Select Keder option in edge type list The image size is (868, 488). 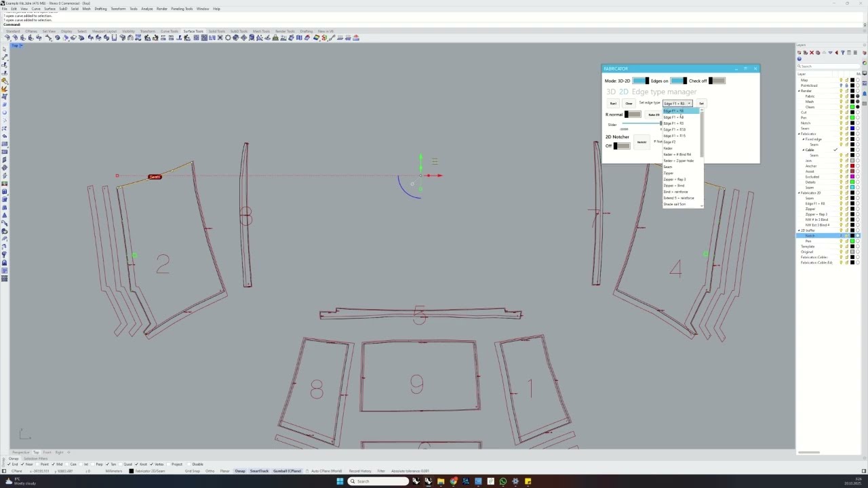pyautogui.click(x=669, y=148)
